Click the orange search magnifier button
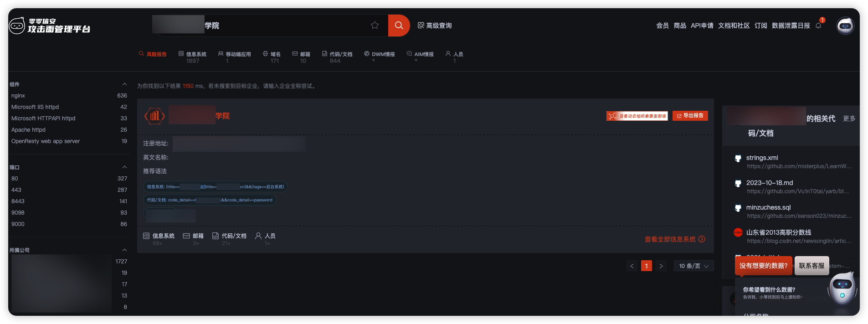Viewport: 868px width, 324px height. (x=399, y=26)
